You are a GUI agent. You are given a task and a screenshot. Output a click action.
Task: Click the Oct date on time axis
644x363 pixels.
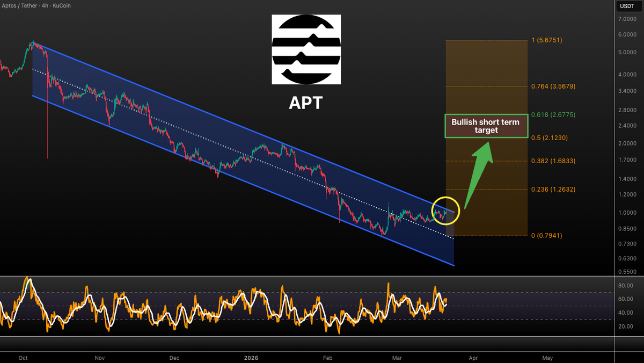23,358
